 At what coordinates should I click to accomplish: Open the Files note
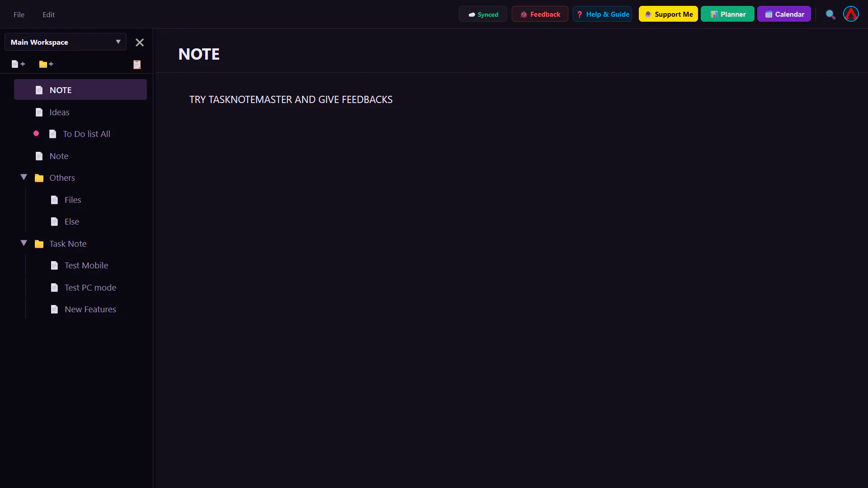(86, 200)
